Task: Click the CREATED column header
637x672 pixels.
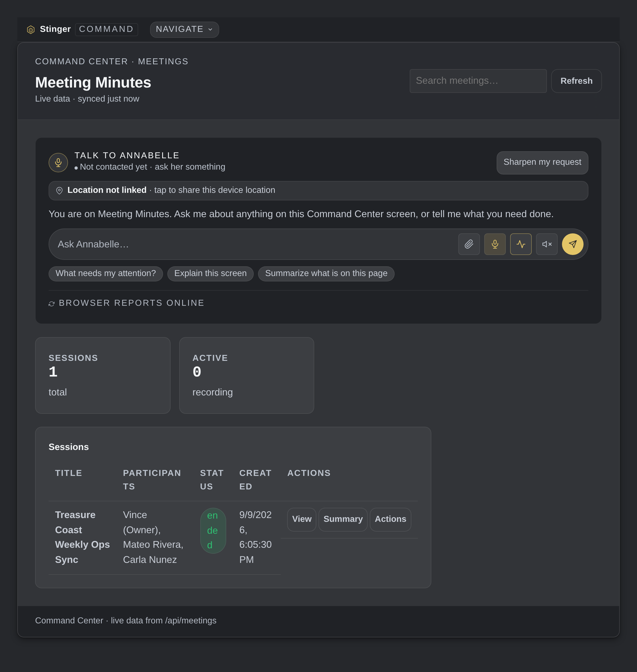Action: pyautogui.click(x=255, y=480)
